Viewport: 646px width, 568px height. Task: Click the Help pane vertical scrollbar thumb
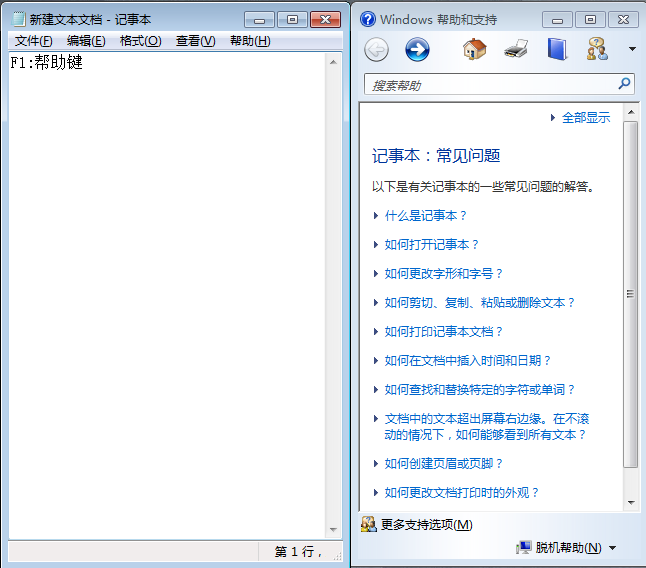point(630,294)
